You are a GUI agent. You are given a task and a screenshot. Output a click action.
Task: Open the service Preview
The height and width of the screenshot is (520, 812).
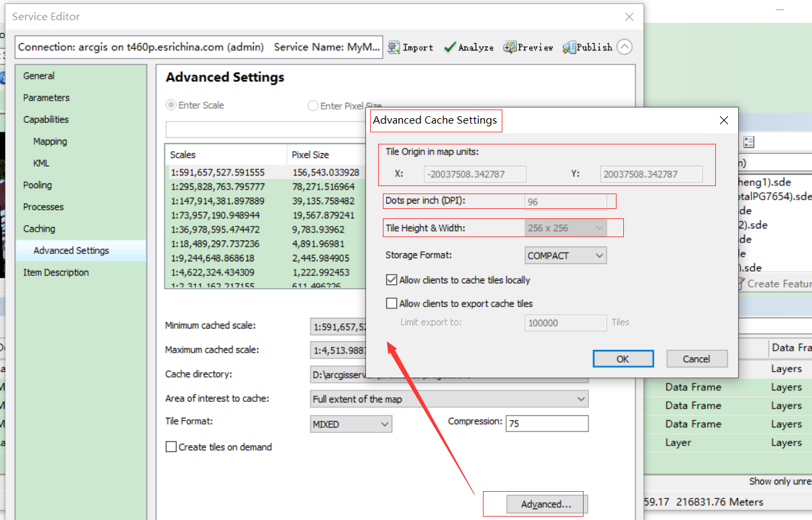click(x=529, y=47)
